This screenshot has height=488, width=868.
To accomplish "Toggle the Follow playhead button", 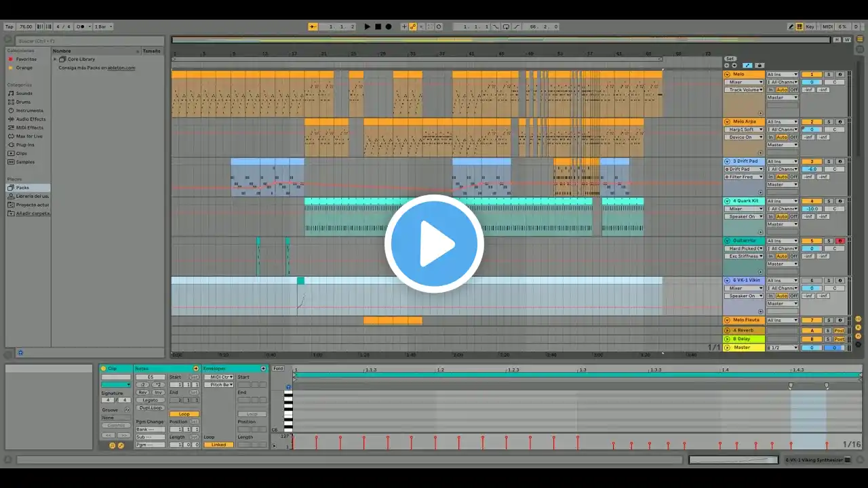I will (313, 26).
